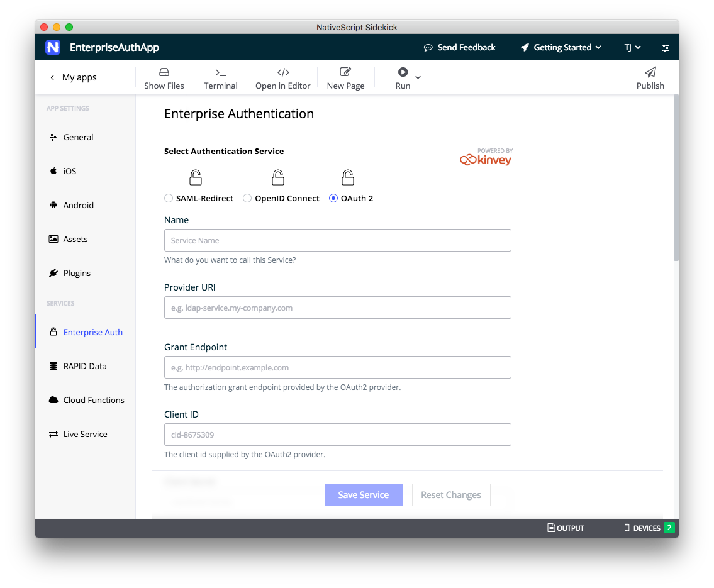The width and height of the screenshot is (714, 588).
Task: Click in the Service Name field
Action: point(338,240)
